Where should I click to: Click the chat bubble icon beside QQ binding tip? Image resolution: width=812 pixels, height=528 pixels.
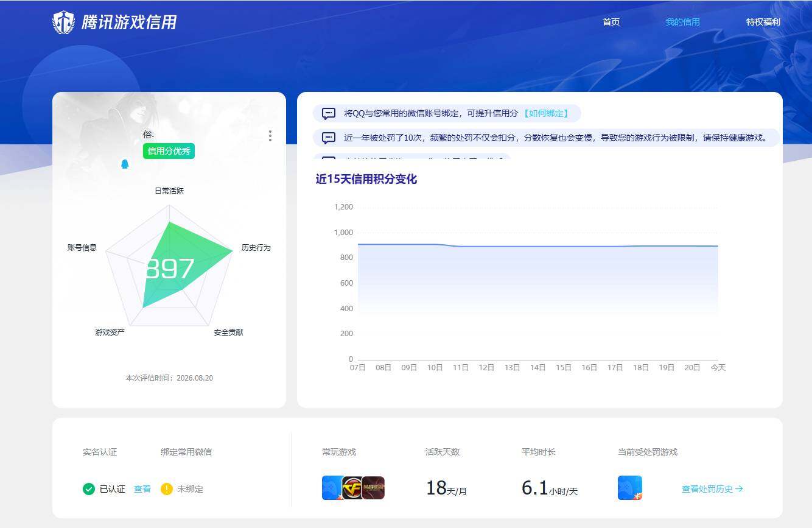[x=329, y=113]
